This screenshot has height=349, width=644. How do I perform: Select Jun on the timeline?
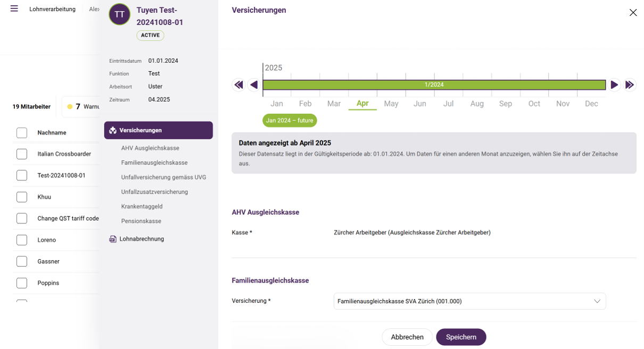point(420,104)
